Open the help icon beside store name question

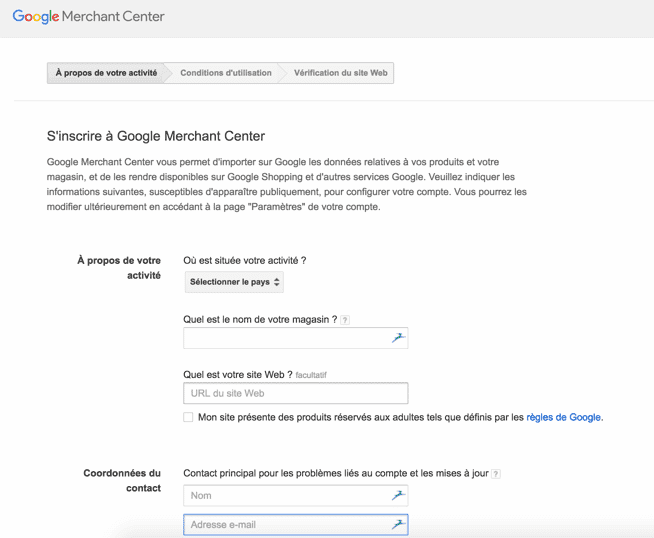(x=345, y=320)
